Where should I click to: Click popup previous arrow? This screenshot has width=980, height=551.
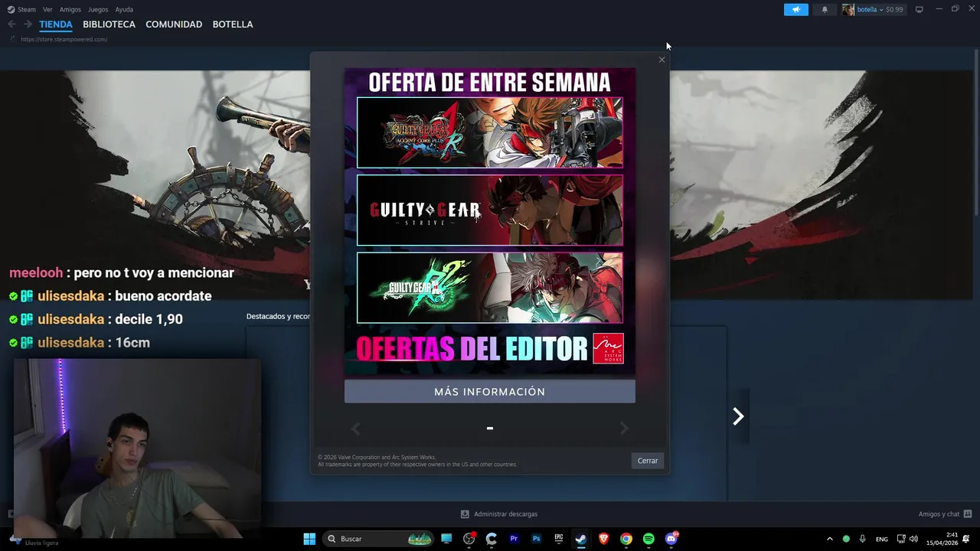tap(355, 429)
